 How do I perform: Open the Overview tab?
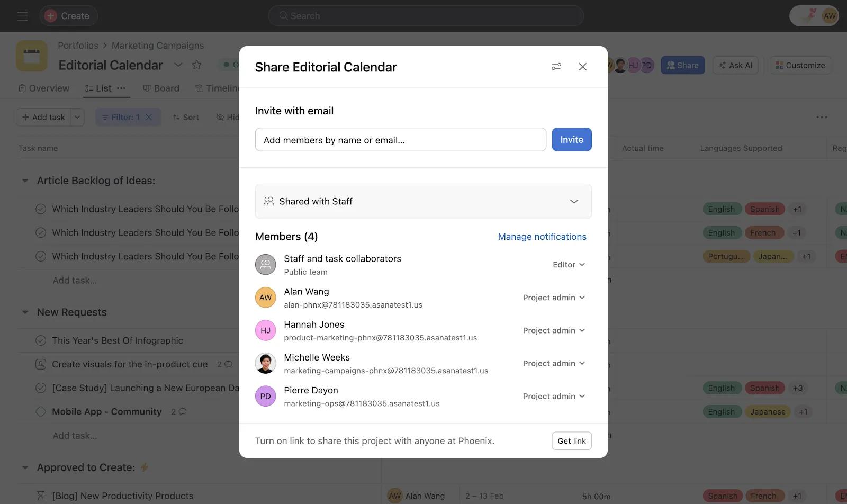point(44,88)
